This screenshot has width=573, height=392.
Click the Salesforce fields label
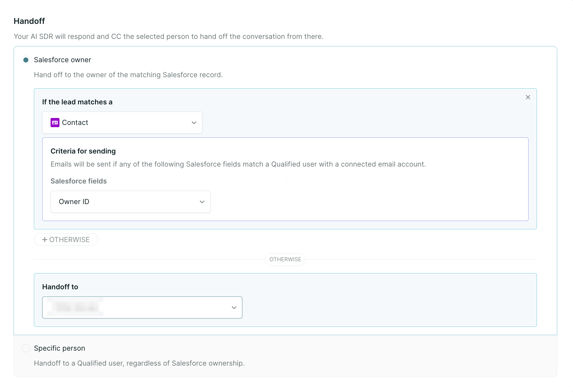click(79, 181)
